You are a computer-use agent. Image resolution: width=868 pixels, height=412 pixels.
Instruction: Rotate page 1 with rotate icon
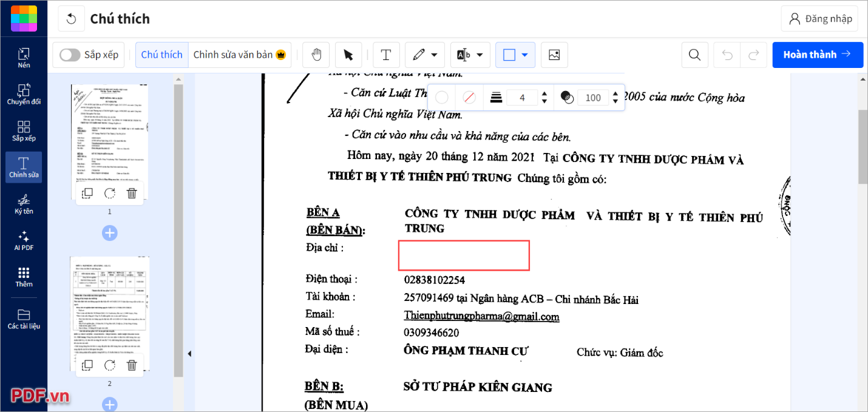110,194
